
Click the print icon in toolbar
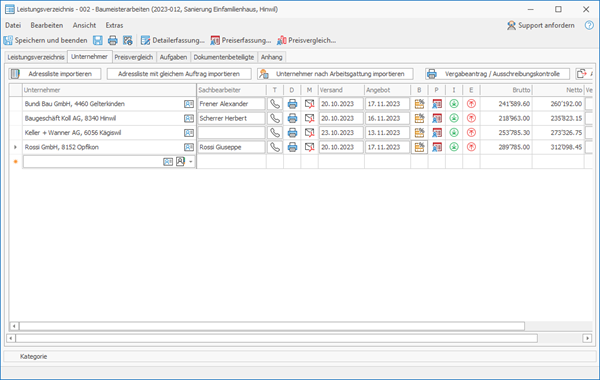[112, 40]
